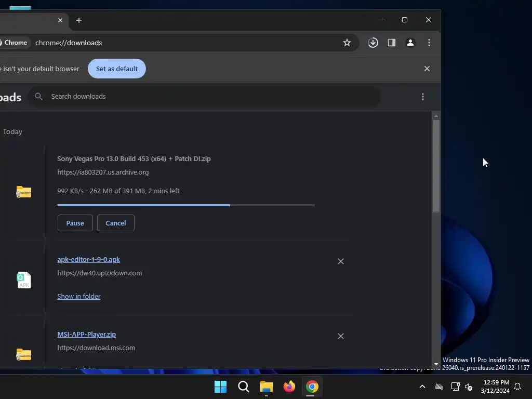Open the Chrome profile avatar icon
This screenshot has height=399, width=532.
click(410, 43)
